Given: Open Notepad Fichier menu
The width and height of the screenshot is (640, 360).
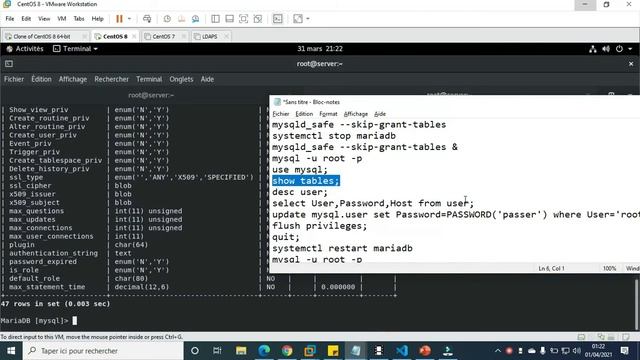Looking at the screenshot, I should click(281, 114).
